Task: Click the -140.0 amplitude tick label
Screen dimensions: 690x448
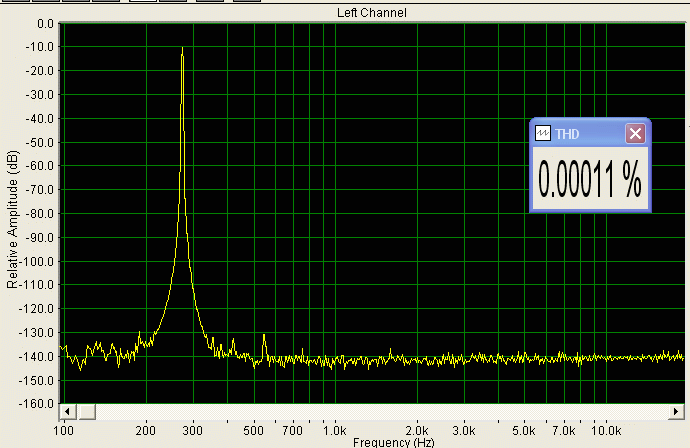Action: pos(37,356)
